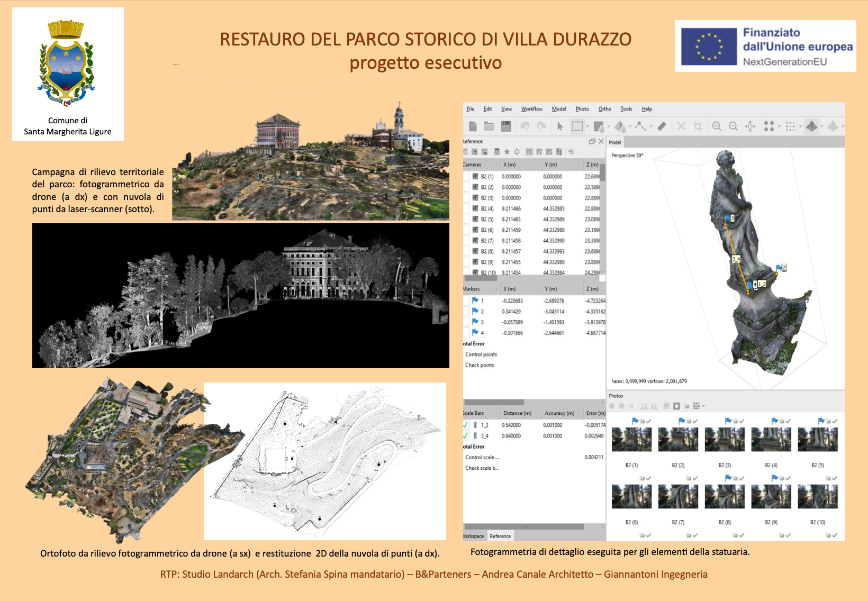Open Move object tool dropdown arrow
This screenshot has width=868, height=601.
[x=630, y=126]
